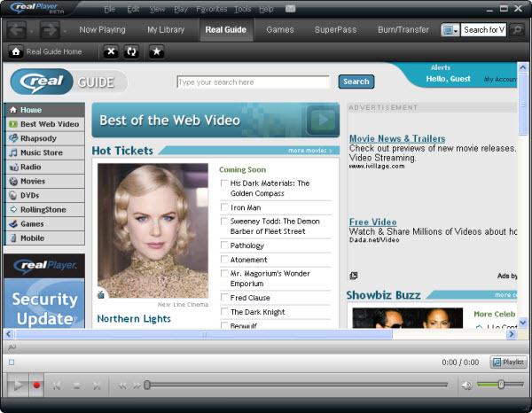Image resolution: width=532 pixels, height=413 pixels.
Task: Click the ad info icon in advertisement
Action: coord(354,276)
